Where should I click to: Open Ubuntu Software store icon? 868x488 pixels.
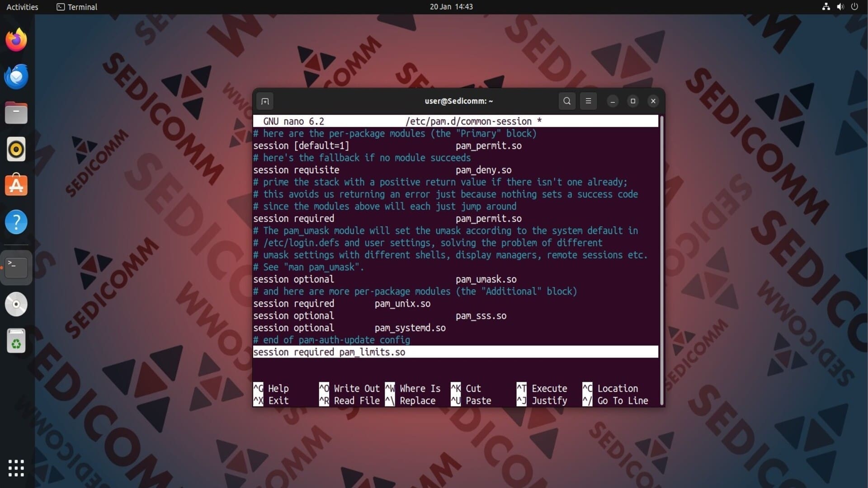click(x=16, y=185)
